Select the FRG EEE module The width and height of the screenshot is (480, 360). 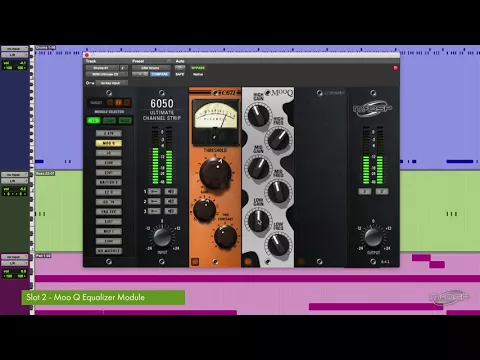[109, 212]
